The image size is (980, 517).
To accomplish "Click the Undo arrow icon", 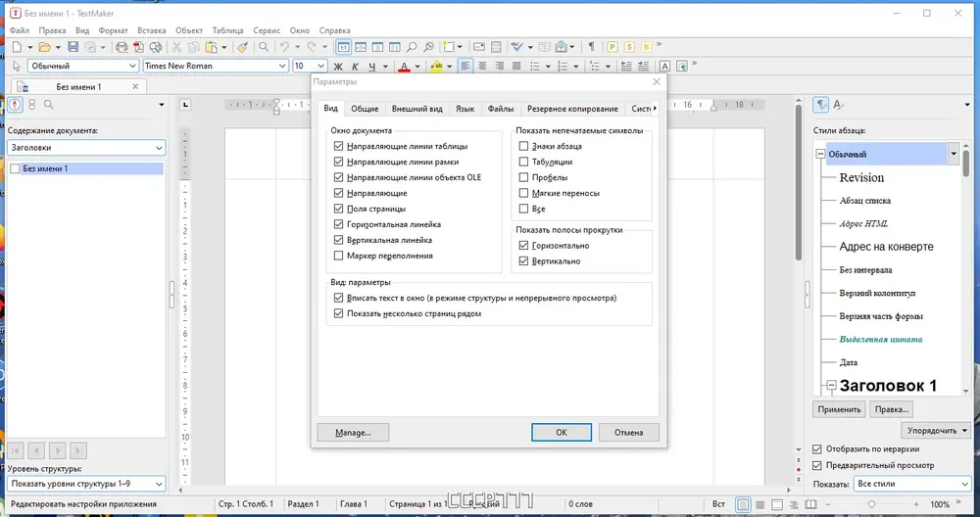I will pos(284,47).
